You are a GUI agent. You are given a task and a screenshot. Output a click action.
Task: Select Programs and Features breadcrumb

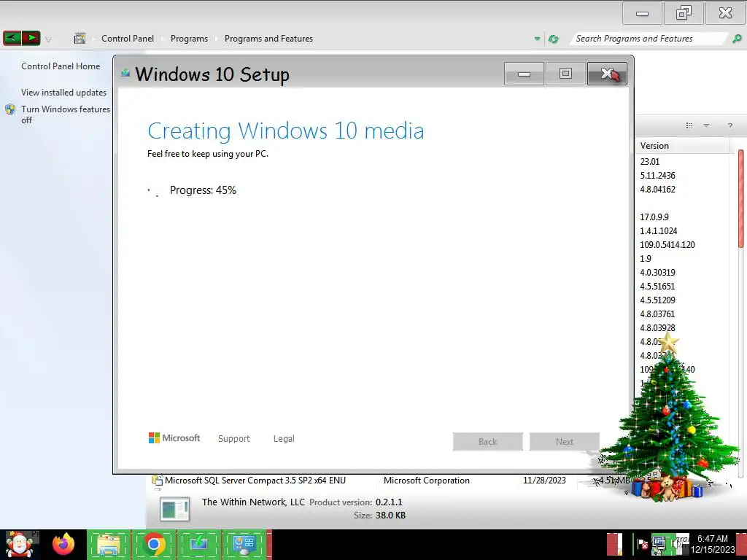click(x=268, y=39)
